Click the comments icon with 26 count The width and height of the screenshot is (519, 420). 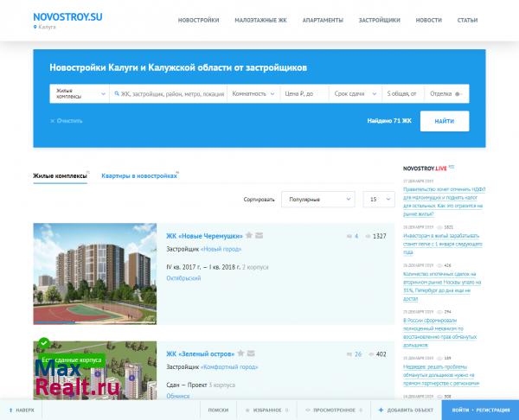pos(349,354)
